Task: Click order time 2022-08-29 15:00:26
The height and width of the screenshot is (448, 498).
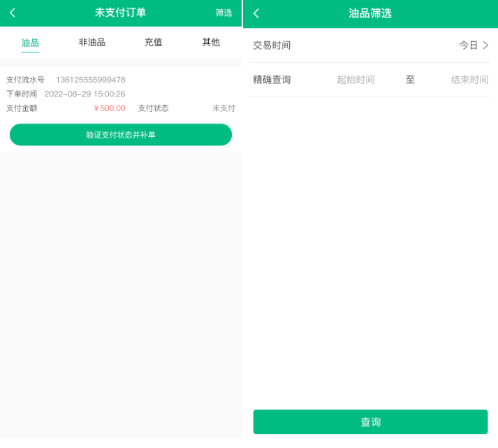Action: tap(85, 94)
